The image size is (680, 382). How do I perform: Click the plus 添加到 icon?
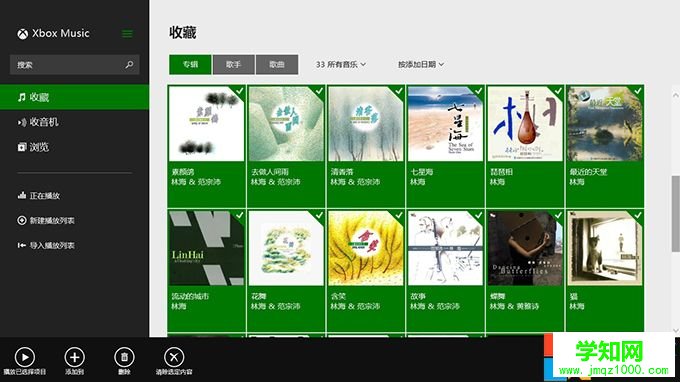click(x=75, y=357)
